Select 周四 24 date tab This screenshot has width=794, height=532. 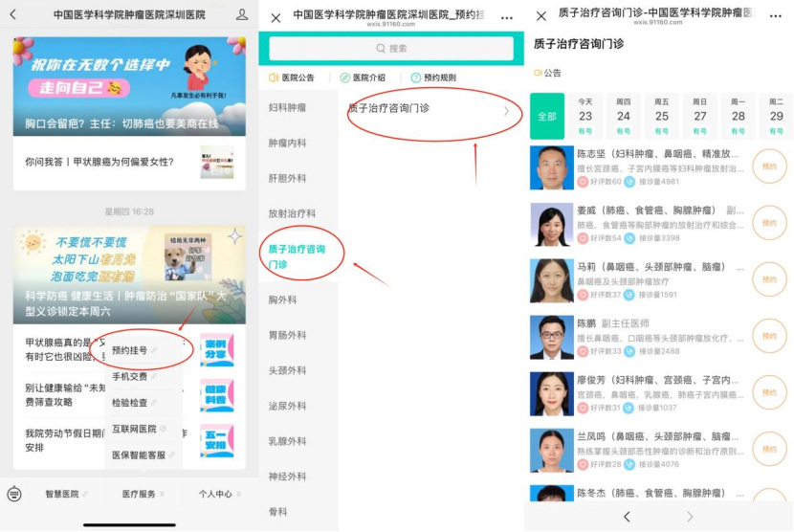pos(624,117)
